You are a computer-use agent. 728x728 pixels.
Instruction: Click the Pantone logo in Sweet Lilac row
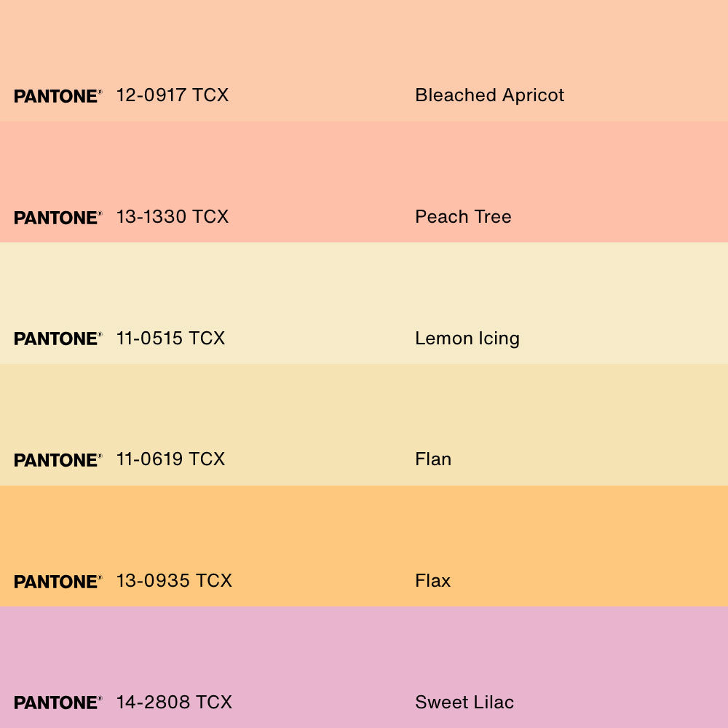tap(58, 703)
